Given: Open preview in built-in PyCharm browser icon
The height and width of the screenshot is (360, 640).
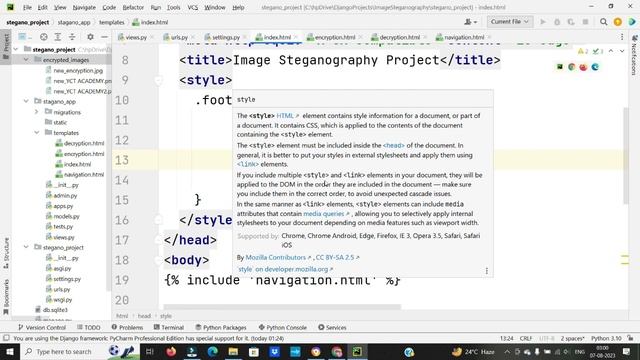Looking at the screenshot, I should click(560, 67).
